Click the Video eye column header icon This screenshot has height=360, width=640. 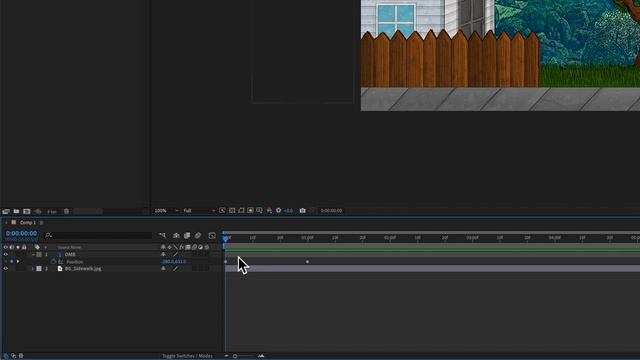(5, 247)
